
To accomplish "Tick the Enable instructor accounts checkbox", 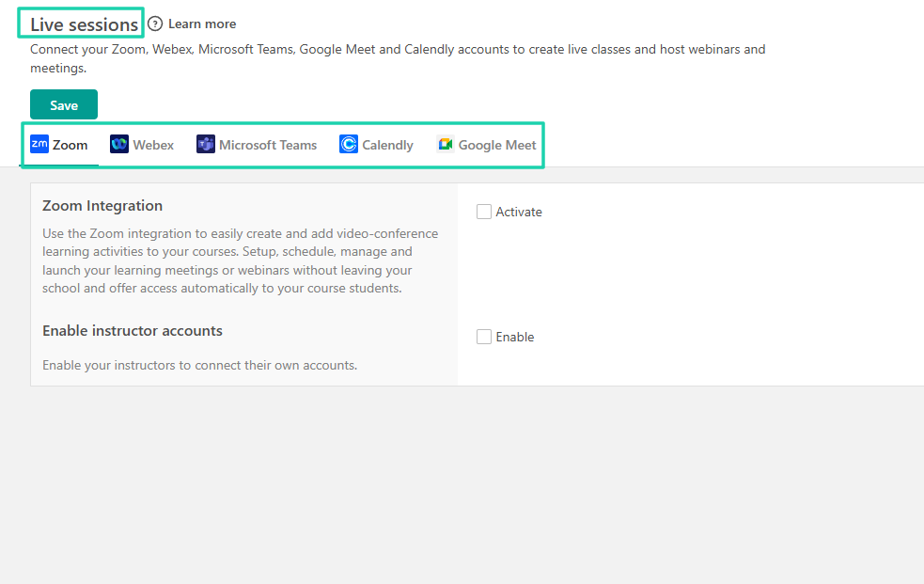I will point(484,337).
